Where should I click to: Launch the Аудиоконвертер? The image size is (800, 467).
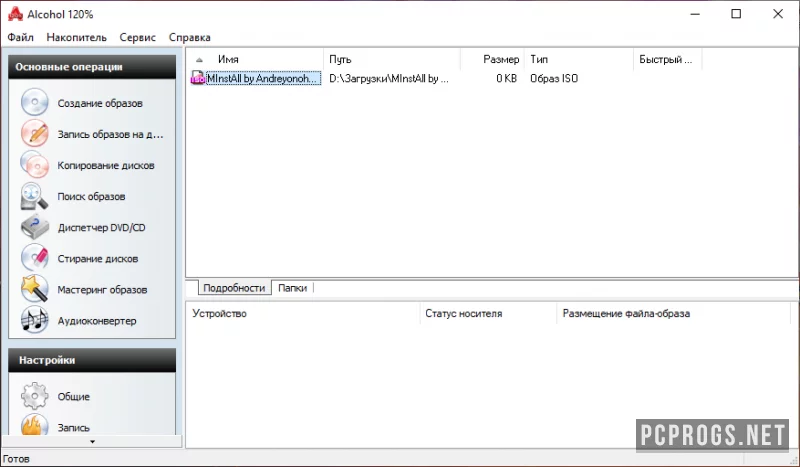coord(97,321)
